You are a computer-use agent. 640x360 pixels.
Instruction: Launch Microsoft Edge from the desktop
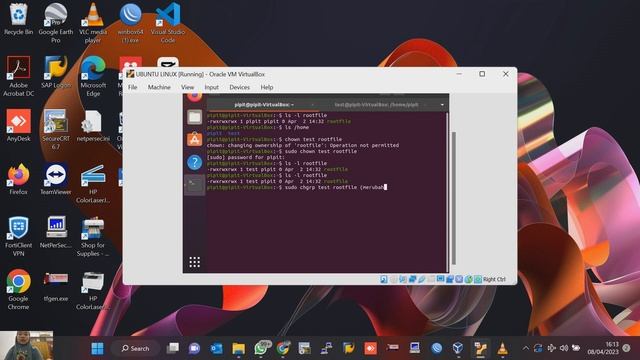[93, 76]
